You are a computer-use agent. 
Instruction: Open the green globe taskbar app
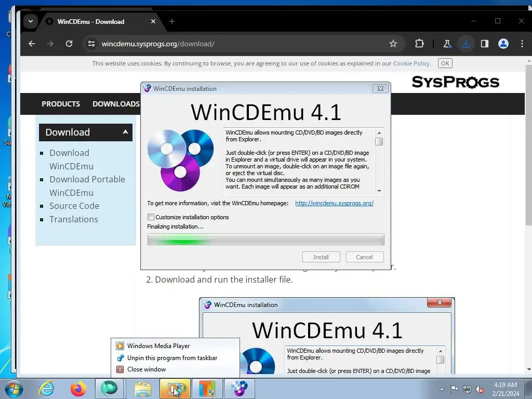coord(109,389)
